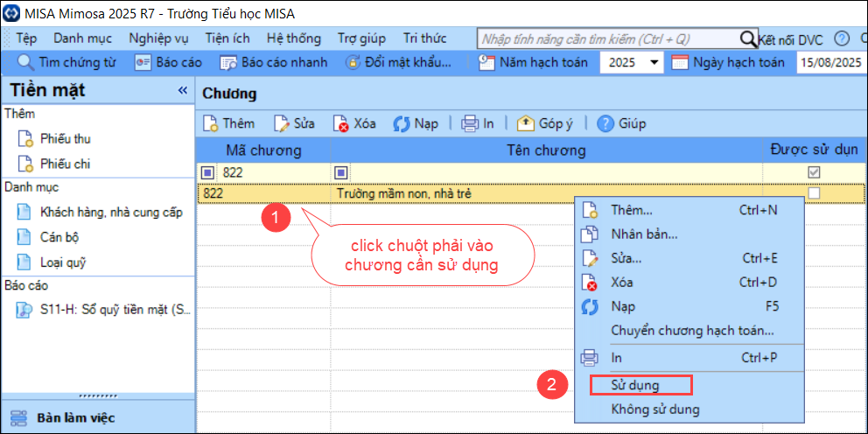The height and width of the screenshot is (434, 868).
Task: Click the Đổi mật khẩu lock icon
Action: pos(353,62)
